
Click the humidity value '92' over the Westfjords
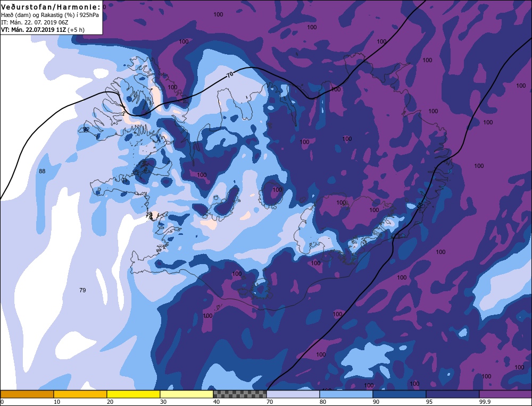click(x=87, y=129)
